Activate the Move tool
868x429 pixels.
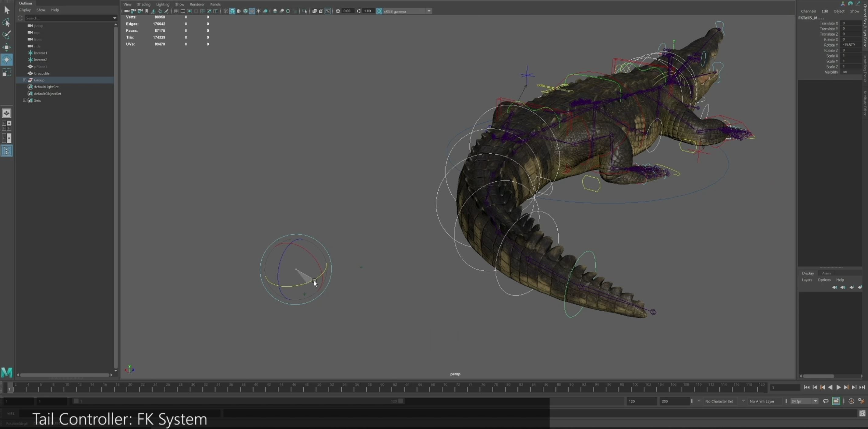[x=6, y=47]
